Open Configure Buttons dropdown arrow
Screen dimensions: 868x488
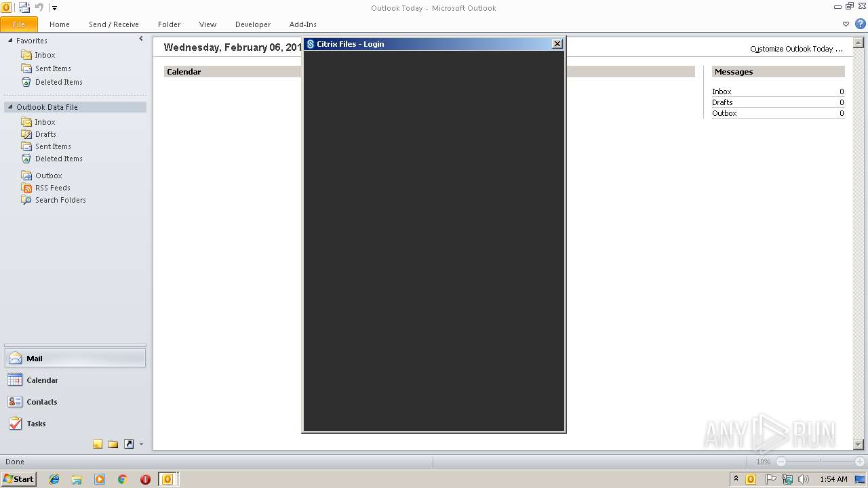pyautogui.click(x=141, y=445)
